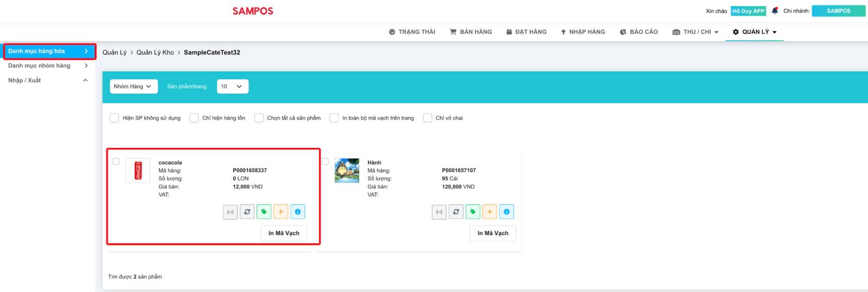Click the Hồ Duy APP user badge
The image size is (868, 292).
(x=748, y=11)
